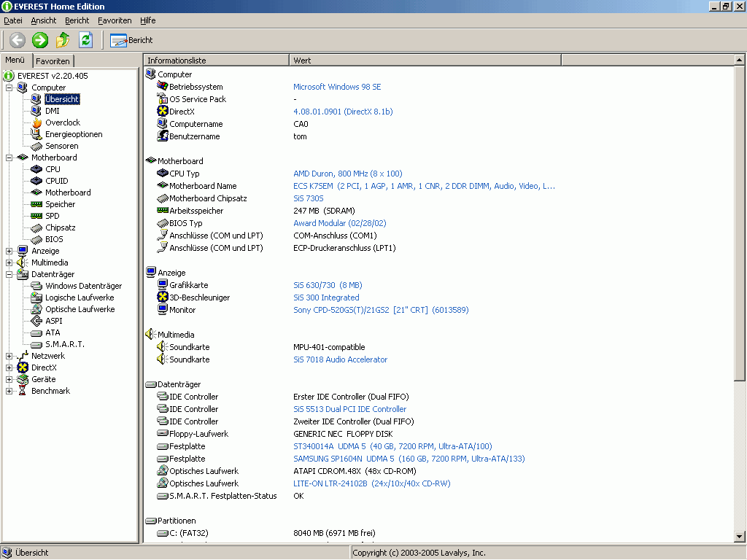Select the Sensoren chip icon
The width and height of the screenshot is (747, 560).
click(x=36, y=146)
